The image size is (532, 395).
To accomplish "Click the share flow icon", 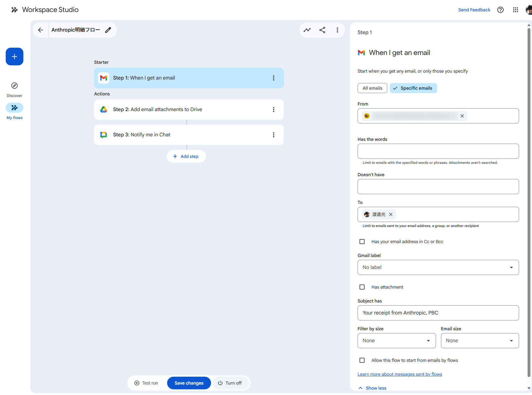I will pos(322,30).
